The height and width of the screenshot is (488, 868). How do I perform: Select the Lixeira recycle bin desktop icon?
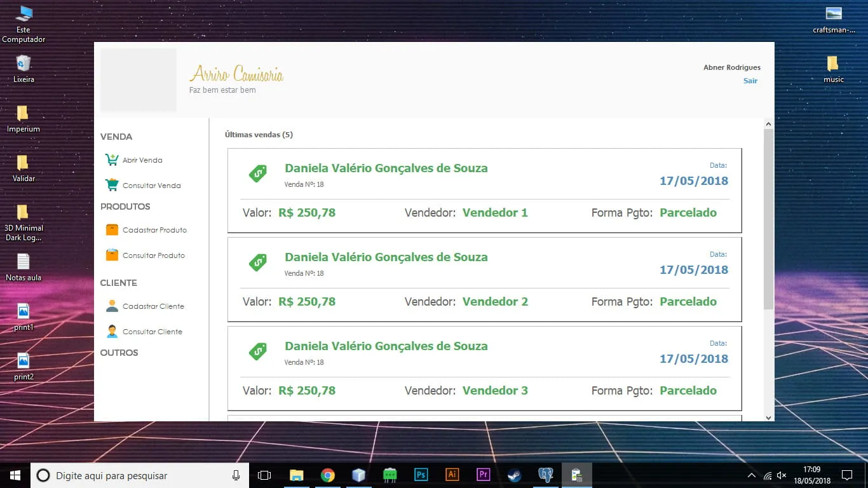[24, 69]
